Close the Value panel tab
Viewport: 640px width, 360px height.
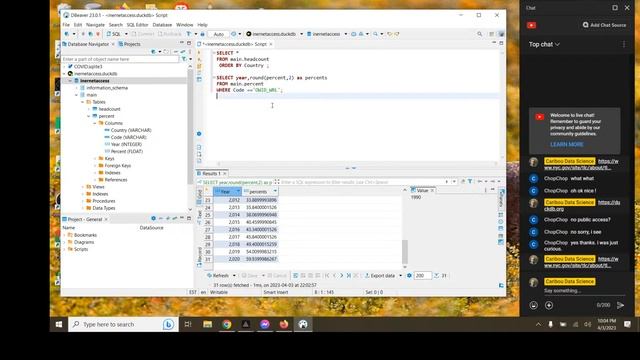coord(432,191)
